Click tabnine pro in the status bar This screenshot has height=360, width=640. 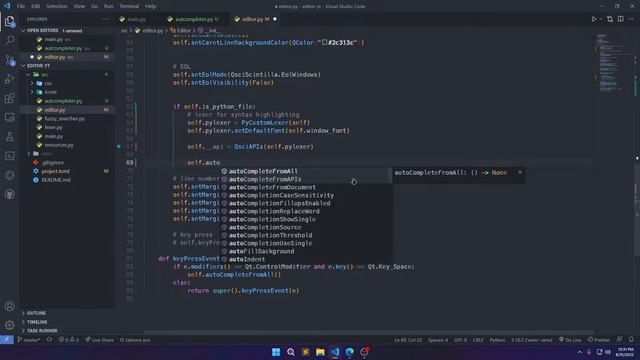135,340
